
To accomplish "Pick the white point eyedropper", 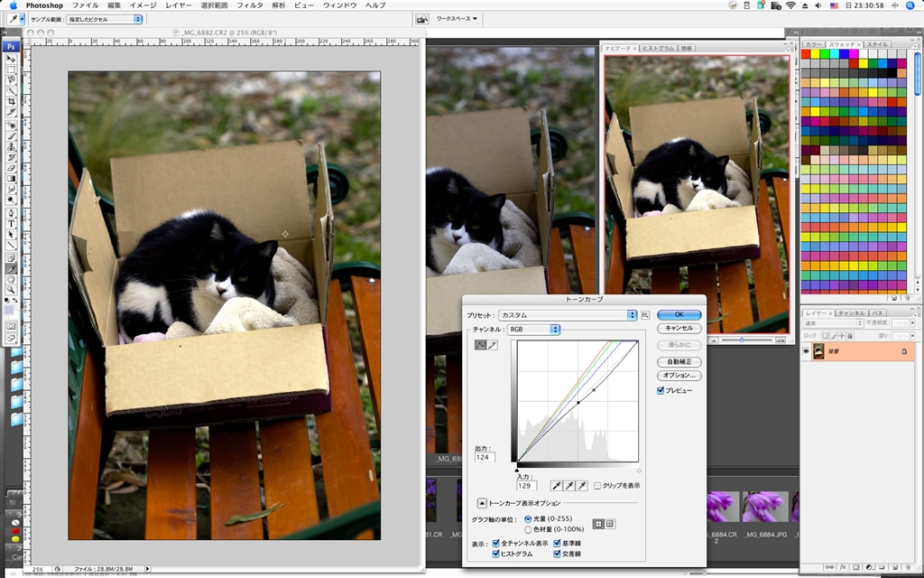I will 582,485.
